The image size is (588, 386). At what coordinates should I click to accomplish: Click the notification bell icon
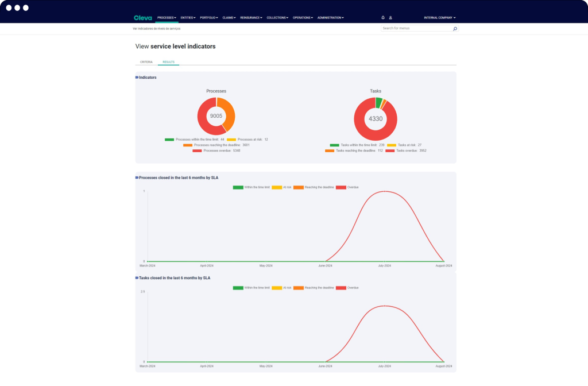383,18
